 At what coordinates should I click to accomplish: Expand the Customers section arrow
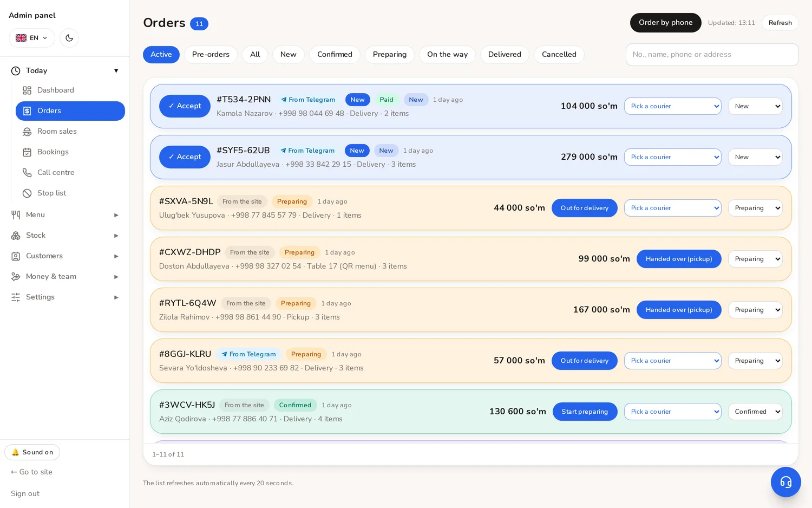point(116,256)
